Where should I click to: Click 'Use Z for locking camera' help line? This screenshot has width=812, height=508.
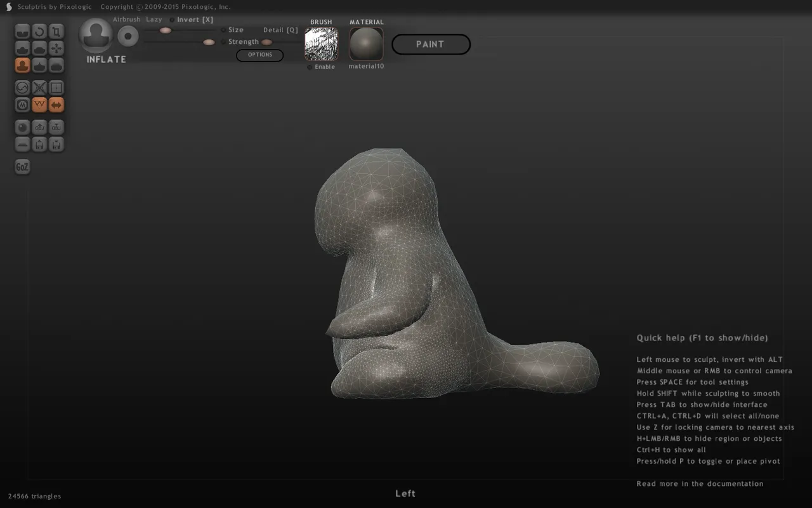(715, 427)
